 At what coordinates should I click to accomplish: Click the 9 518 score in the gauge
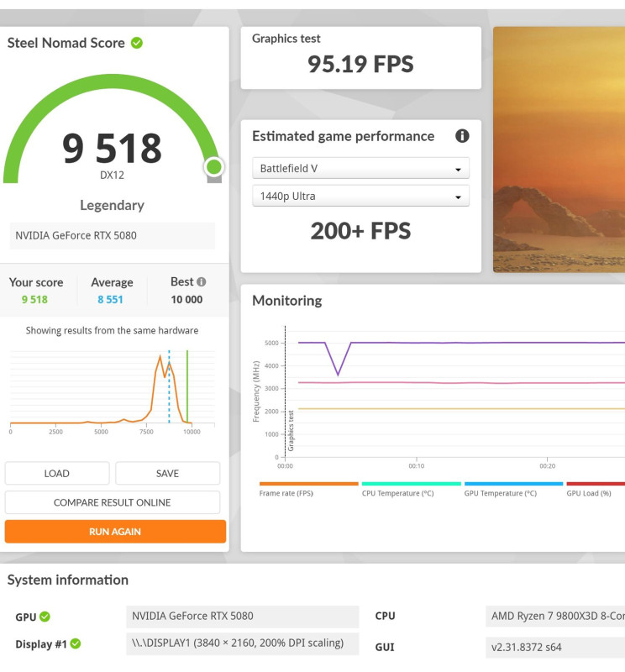[x=112, y=149]
